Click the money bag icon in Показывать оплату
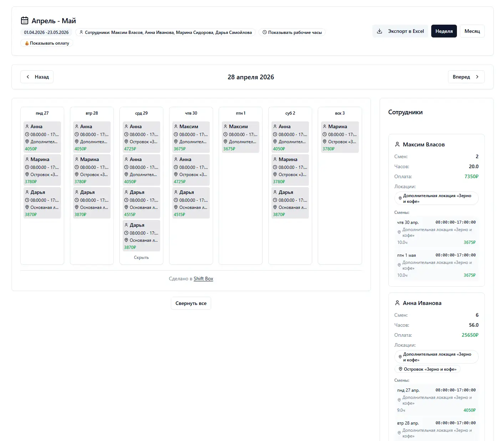Image resolution: width=504 pixels, height=441 pixels. coord(27,43)
